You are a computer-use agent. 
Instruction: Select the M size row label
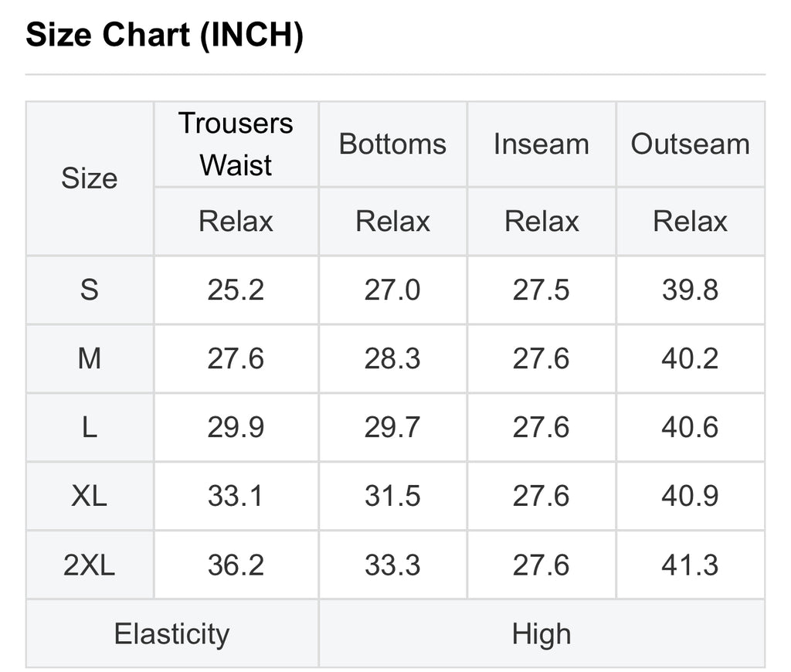pyautogui.click(x=90, y=358)
